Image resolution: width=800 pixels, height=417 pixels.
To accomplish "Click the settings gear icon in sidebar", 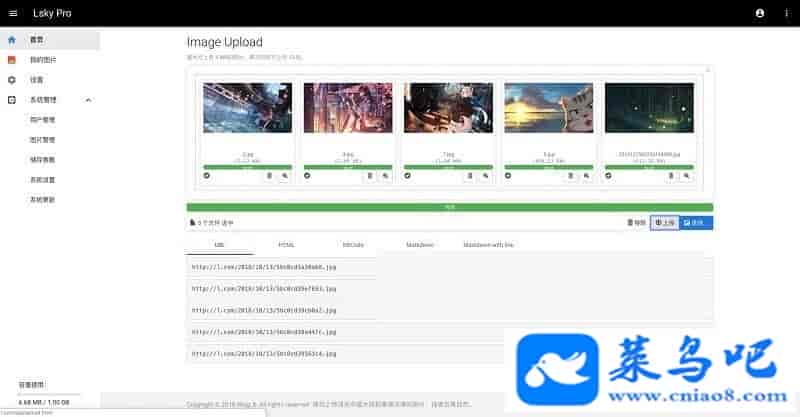I will 12,79.
